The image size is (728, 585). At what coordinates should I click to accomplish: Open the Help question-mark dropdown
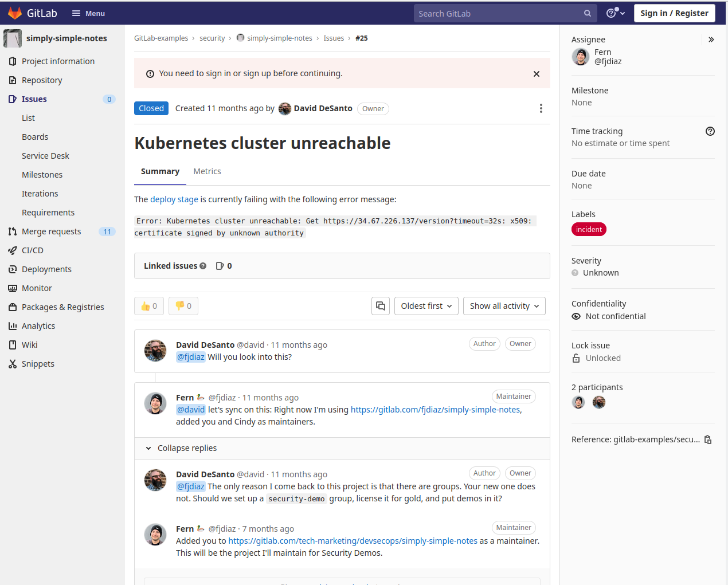[616, 13]
